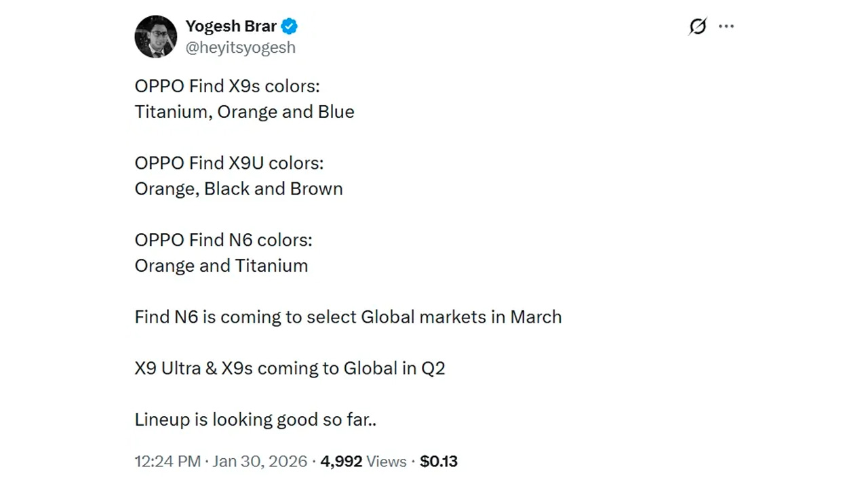This screenshot has width=868, height=488.
Task: Click the 4,992 view count number
Action: point(341,462)
